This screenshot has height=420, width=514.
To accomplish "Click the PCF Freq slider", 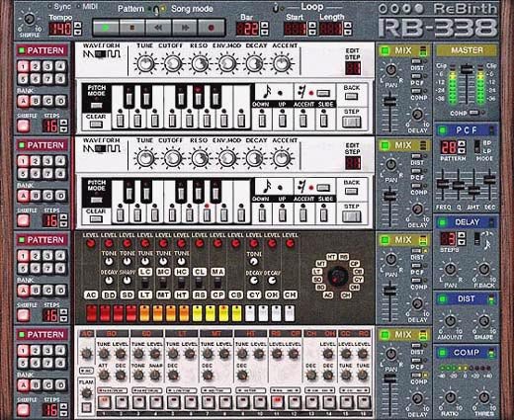I will pyautogui.click(x=442, y=184).
